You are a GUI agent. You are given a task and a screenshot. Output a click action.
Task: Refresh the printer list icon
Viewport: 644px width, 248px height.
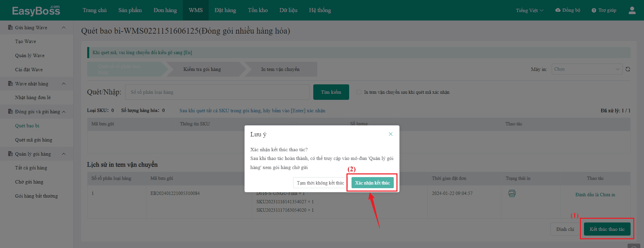(x=628, y=69)
